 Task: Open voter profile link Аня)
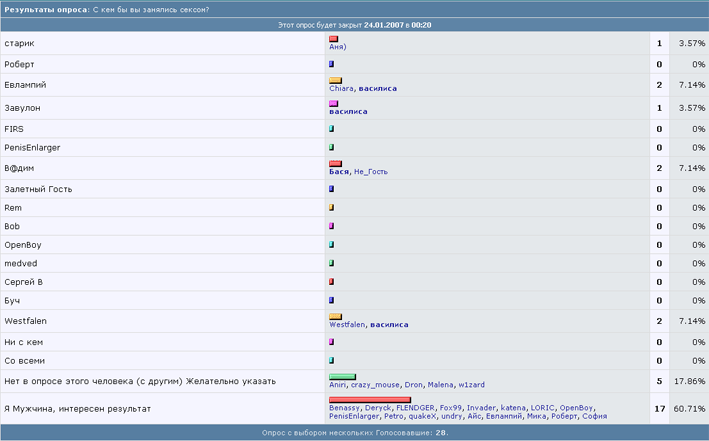pyautogui.click(x=337, y=47)
